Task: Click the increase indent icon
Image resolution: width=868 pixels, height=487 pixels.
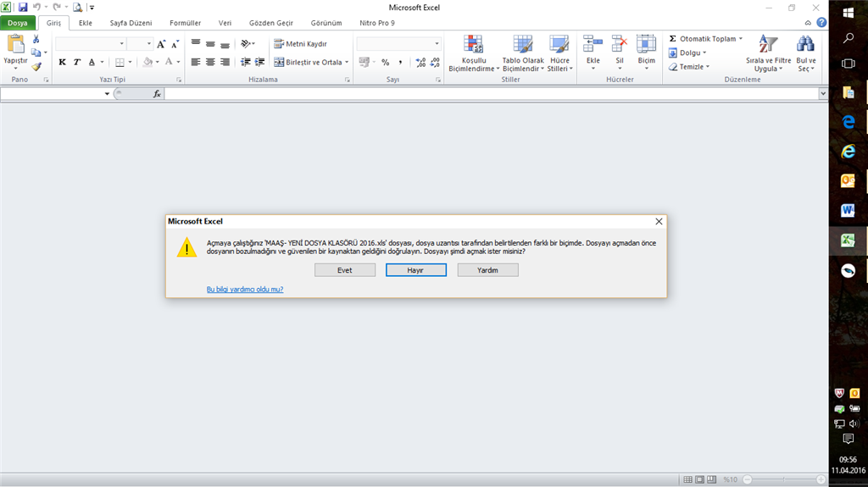Action: [259, 62]
